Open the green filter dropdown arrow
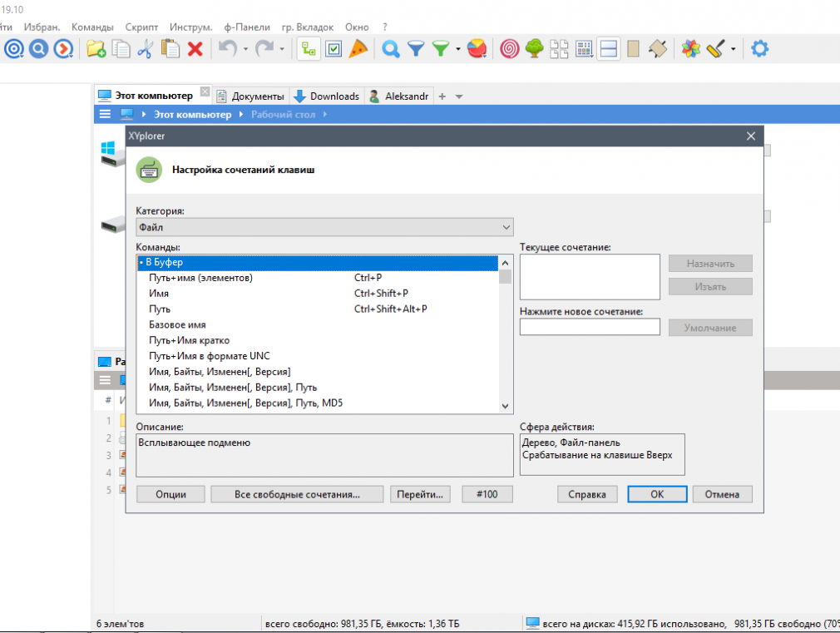Image resolution: width=840 pixels, height=633 pixels. [x=458, y=49]
